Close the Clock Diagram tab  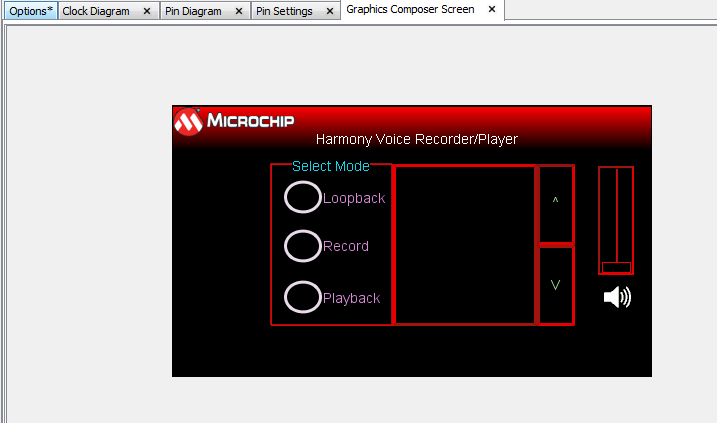click(x=147, y=11)
